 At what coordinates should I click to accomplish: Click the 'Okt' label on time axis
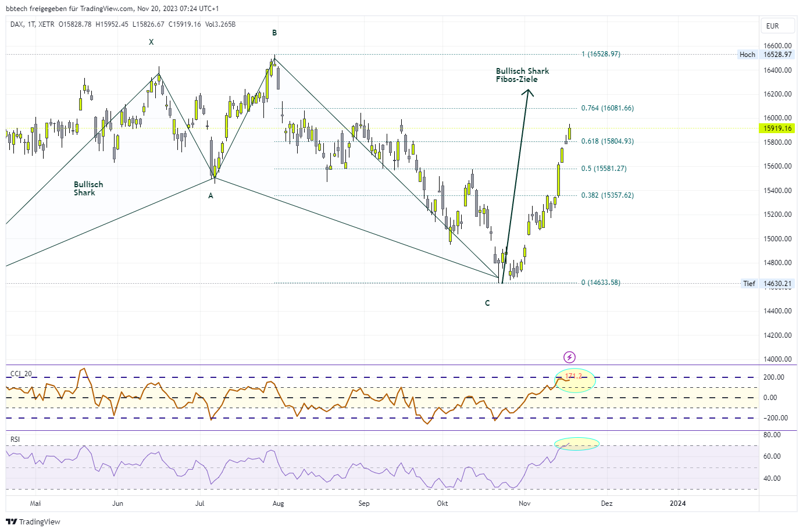442,504
